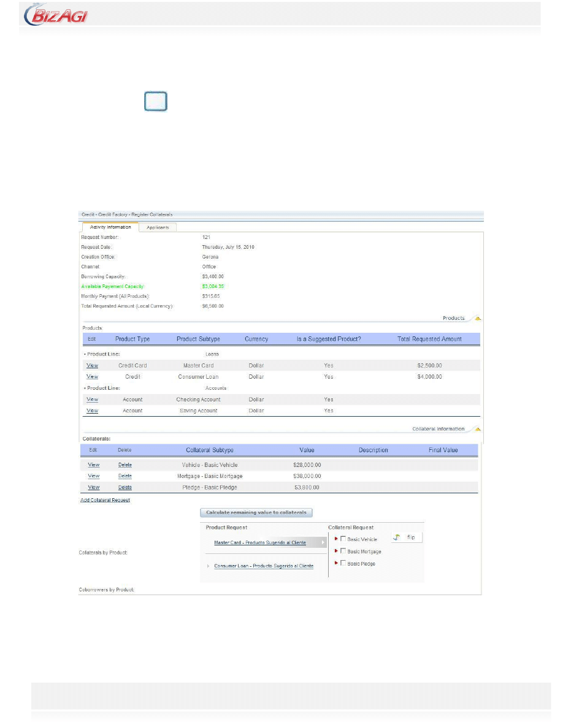Collapse the Products section arrow
Screen dimensions: 563x728
click(477, 319)
